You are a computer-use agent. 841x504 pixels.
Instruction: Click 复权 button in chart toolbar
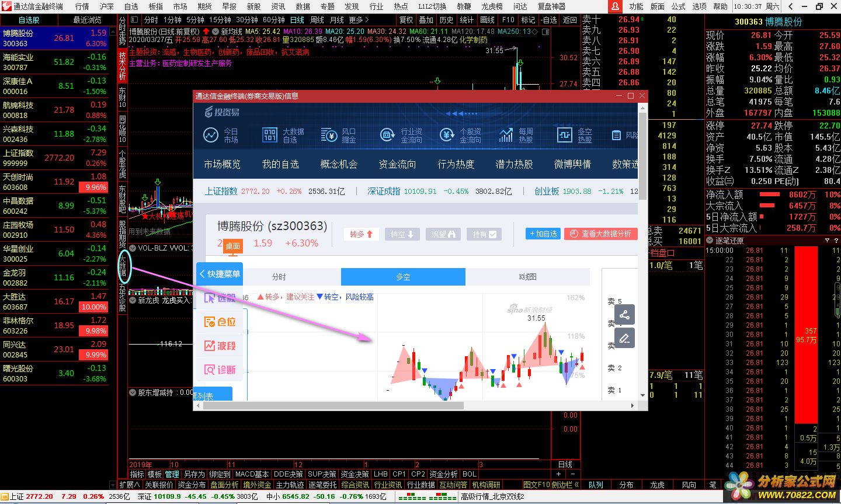[x=406, y=20]
